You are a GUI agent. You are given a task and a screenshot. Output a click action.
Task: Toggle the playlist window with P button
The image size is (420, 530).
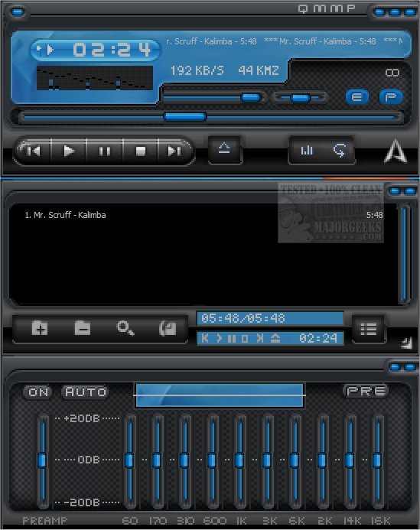click(x=391, y=97)
